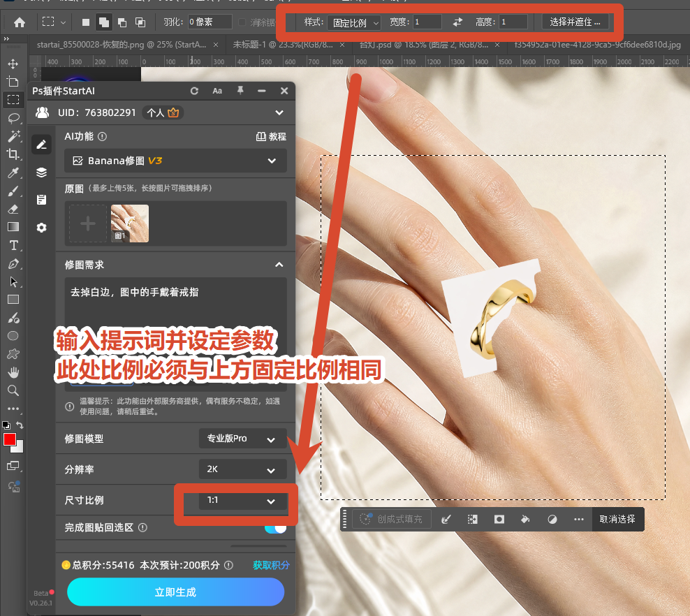Click 选择并遮住 button
This screenshot has width=690, height=616.
click(575, 22)
